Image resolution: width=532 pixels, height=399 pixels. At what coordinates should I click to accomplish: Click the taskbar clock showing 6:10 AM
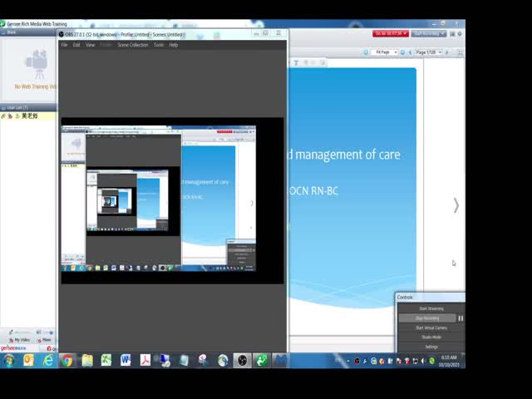(x=449, y=361)
